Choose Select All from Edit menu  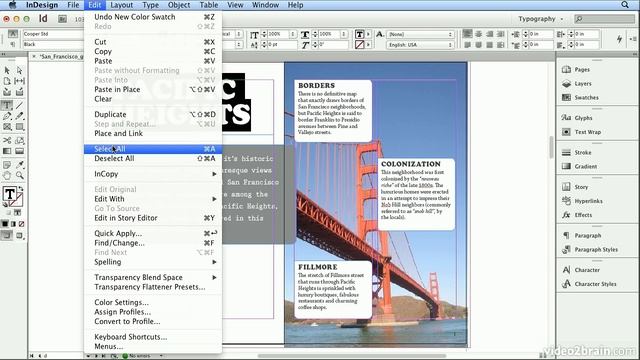coord(153,149)
